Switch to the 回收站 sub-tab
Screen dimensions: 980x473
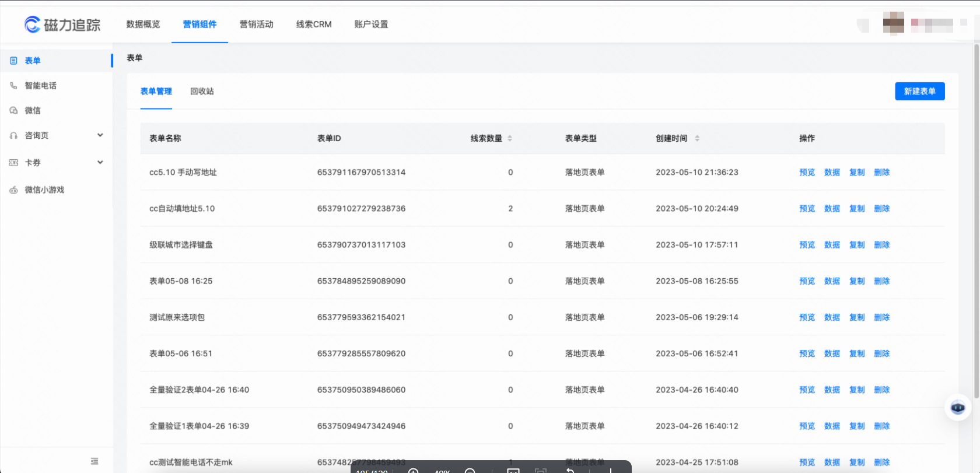[x=202, y=92]
